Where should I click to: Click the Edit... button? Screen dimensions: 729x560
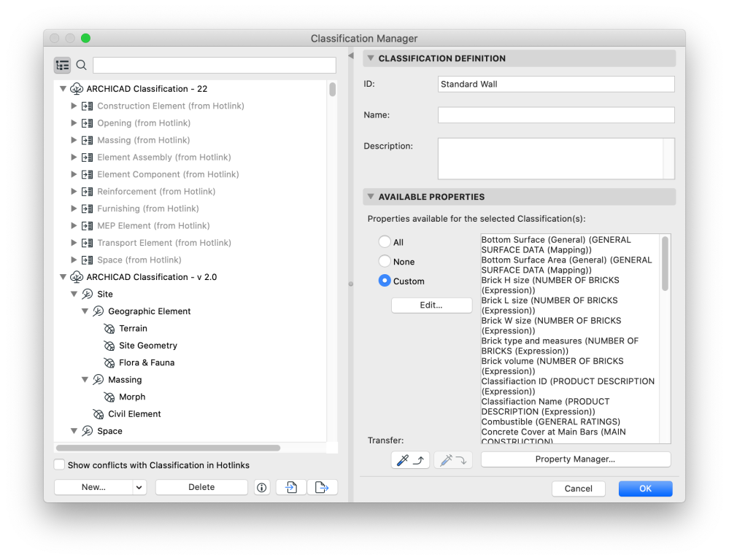pyautogui.click(x=431, y=306)
